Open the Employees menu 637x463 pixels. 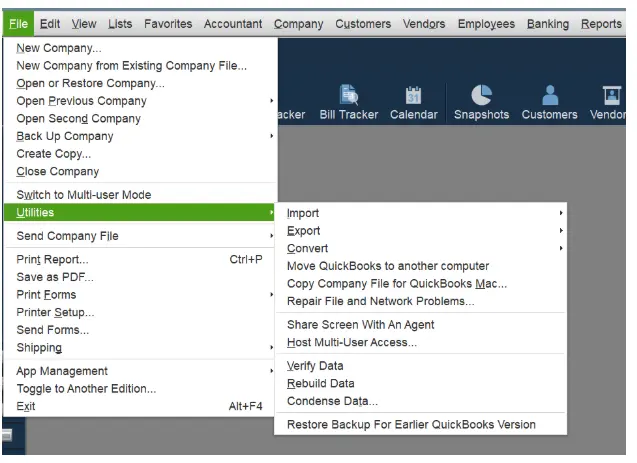[486, 24]
